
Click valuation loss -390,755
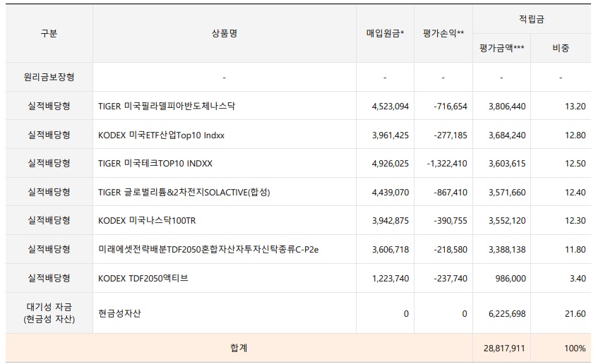point(451,221)
